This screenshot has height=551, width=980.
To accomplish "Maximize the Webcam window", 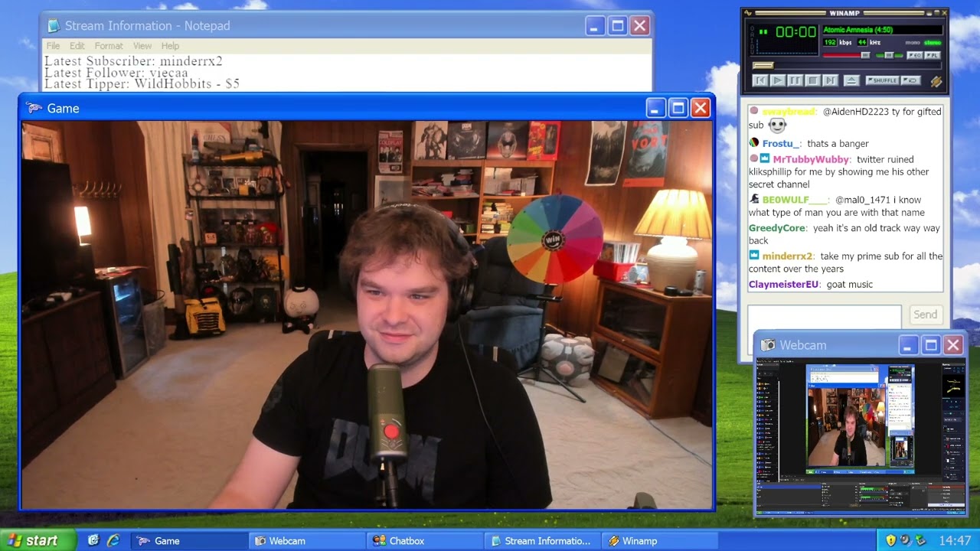I will pyautogui.click(x=930, y=345).
